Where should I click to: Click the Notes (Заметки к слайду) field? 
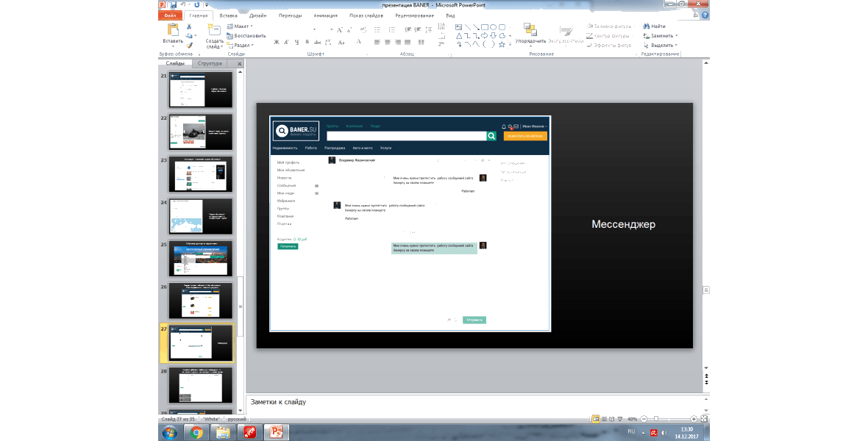pos(474,402)
